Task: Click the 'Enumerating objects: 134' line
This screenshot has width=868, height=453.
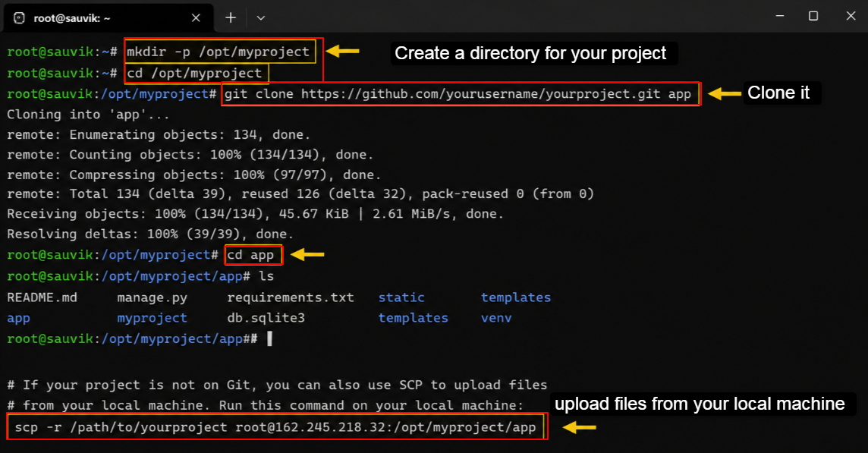Action: click(x=159, y=134)
